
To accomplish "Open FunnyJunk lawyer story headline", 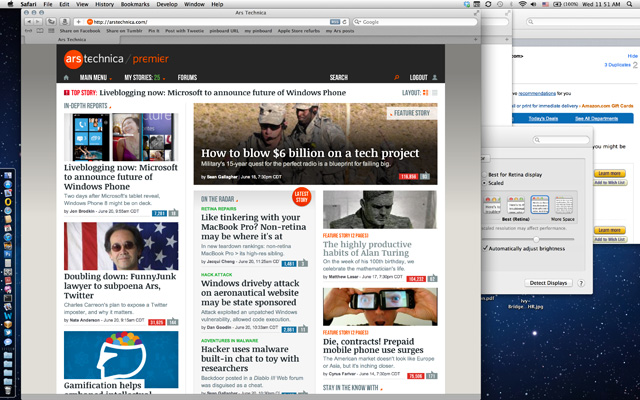I will pos(120,286).
